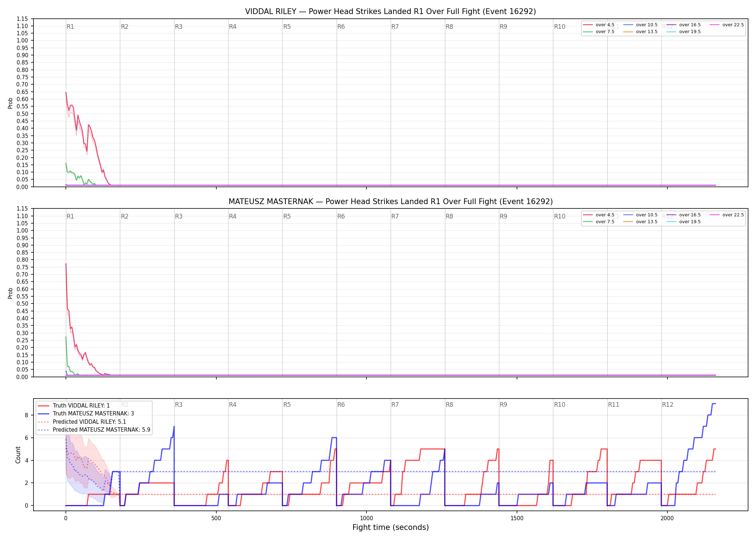This screenshot has height=540, width=756.
Task: Click 'Predicted VIDDAL RILEY: 5.1' legend entry
Action: (x=82, y=422)
